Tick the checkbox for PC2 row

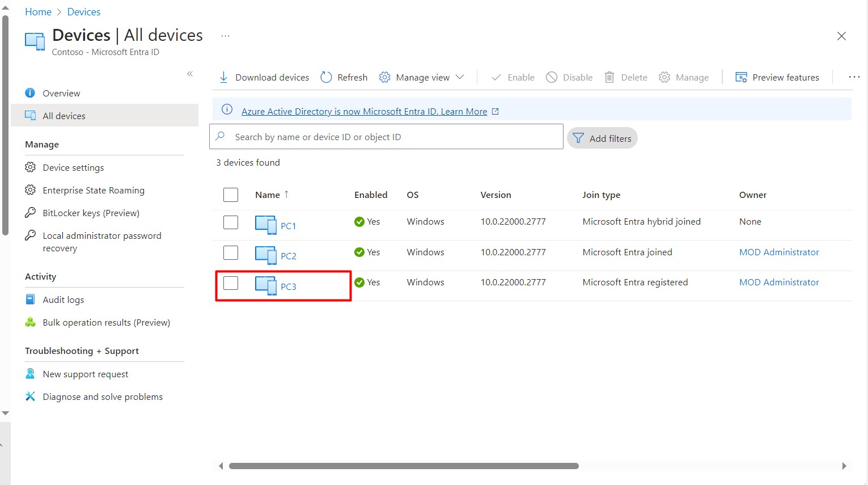pos(231,252)
